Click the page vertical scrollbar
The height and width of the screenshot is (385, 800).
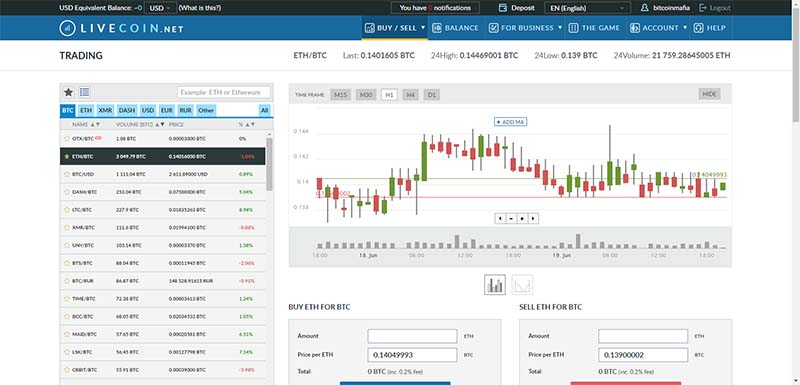[796, 66]
